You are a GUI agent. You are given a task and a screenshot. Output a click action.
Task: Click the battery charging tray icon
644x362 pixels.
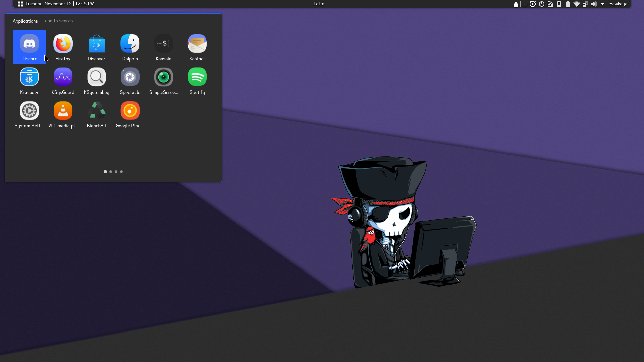(568, 4)
